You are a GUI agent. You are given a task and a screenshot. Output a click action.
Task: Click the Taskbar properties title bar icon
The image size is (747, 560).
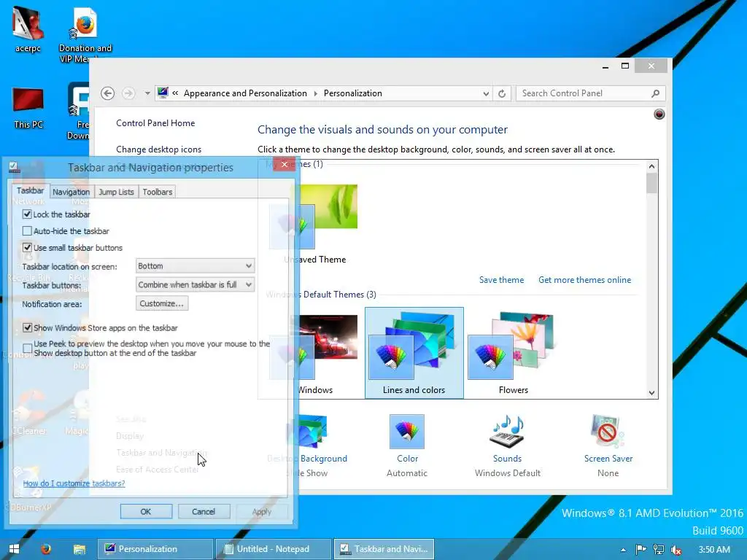pos(14,167)
